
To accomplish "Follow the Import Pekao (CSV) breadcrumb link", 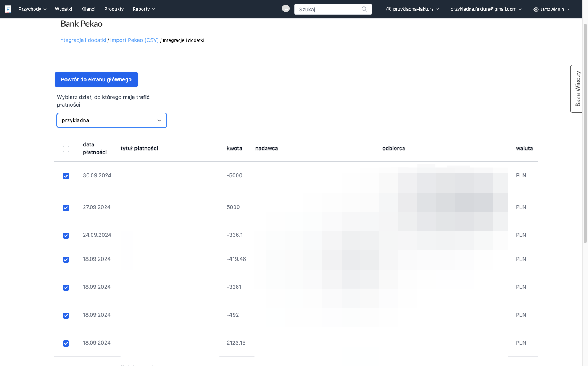I will point(134,40).
